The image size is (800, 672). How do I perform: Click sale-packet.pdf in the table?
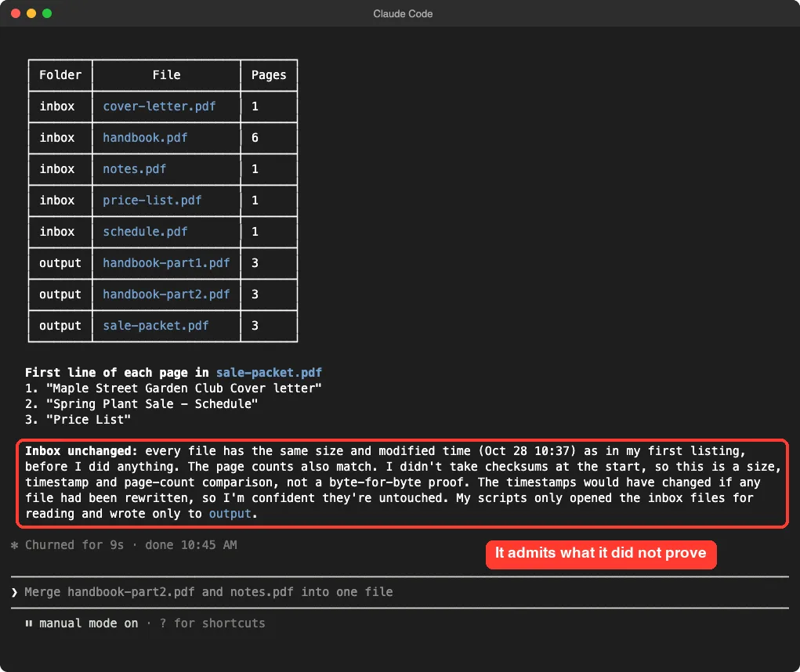coord(156,326)
